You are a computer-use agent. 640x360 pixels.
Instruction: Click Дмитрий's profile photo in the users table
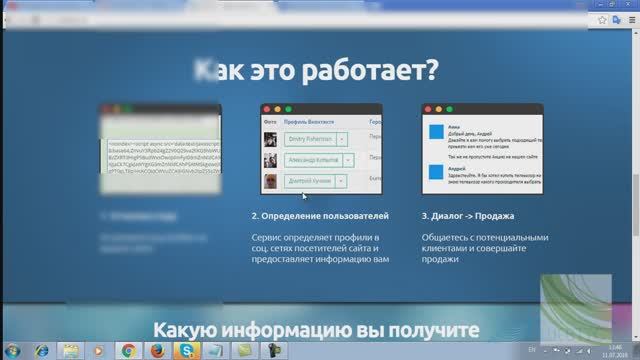(270, 181)
